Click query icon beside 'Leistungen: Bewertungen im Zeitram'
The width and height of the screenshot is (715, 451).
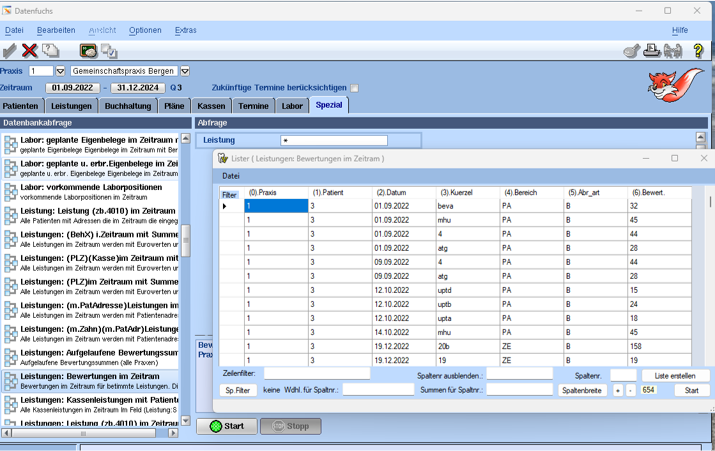[x=11, y=381]
